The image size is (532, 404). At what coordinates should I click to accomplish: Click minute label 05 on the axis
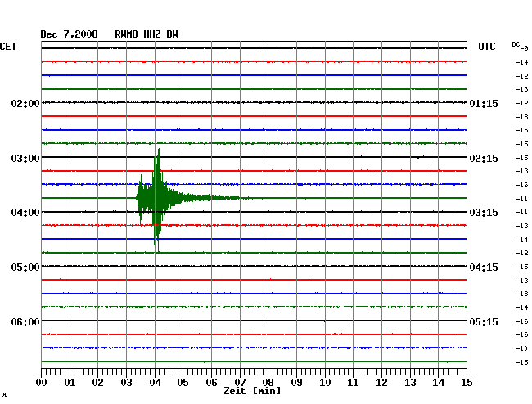coord(183,383)
